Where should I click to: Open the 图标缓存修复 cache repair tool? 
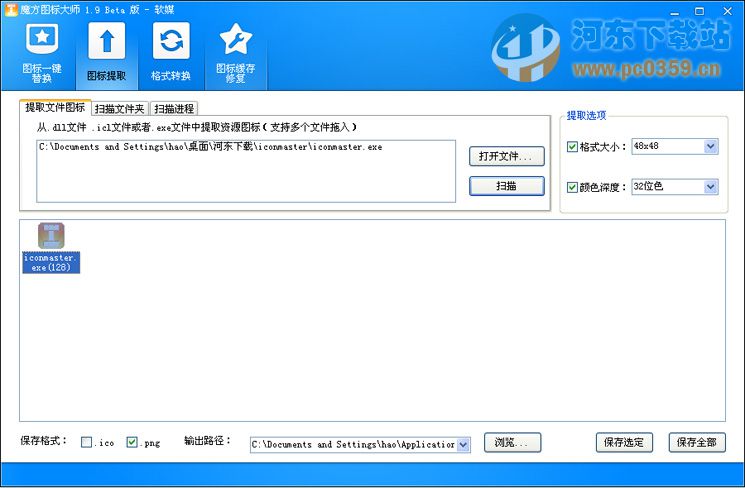(236, 53)
